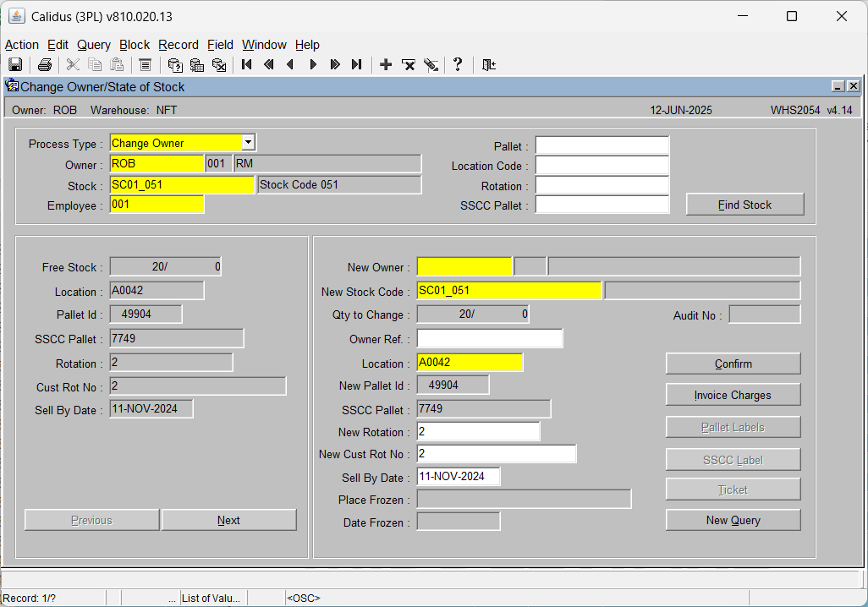Click the enter query toolbar icon

coord(175,65)
